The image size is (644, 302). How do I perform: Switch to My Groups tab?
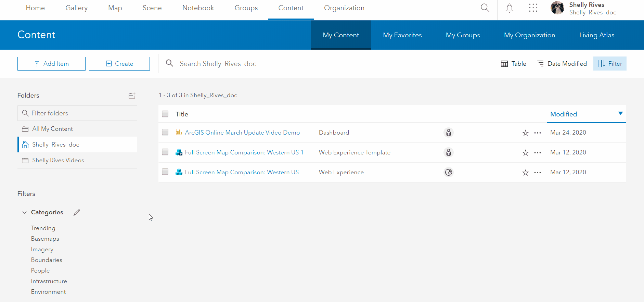463,35
